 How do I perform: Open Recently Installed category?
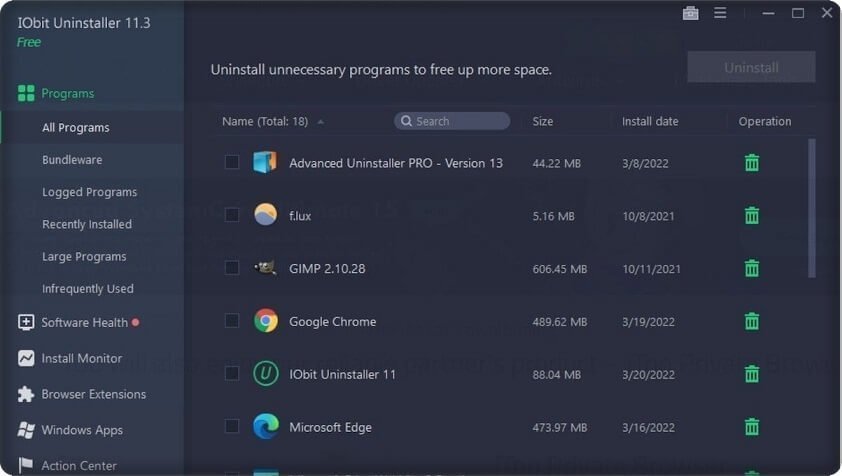pyautogui.click(x=87, y=224)
